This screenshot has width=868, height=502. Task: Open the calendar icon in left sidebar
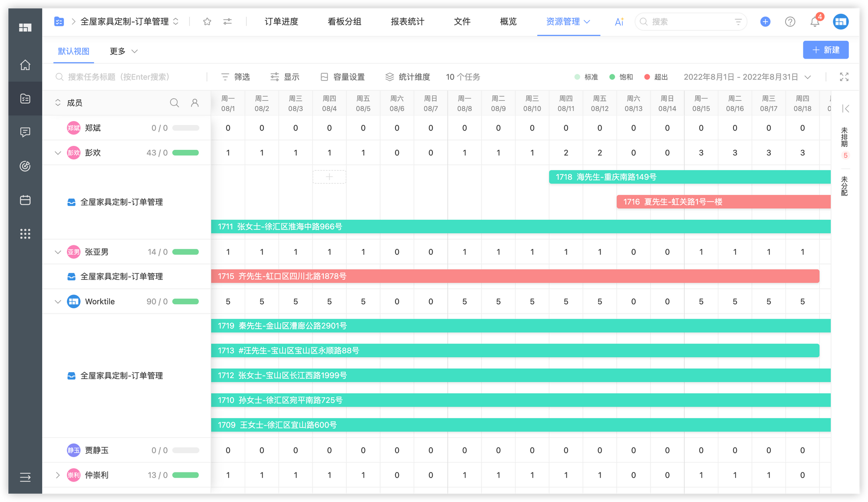(25, 200)
